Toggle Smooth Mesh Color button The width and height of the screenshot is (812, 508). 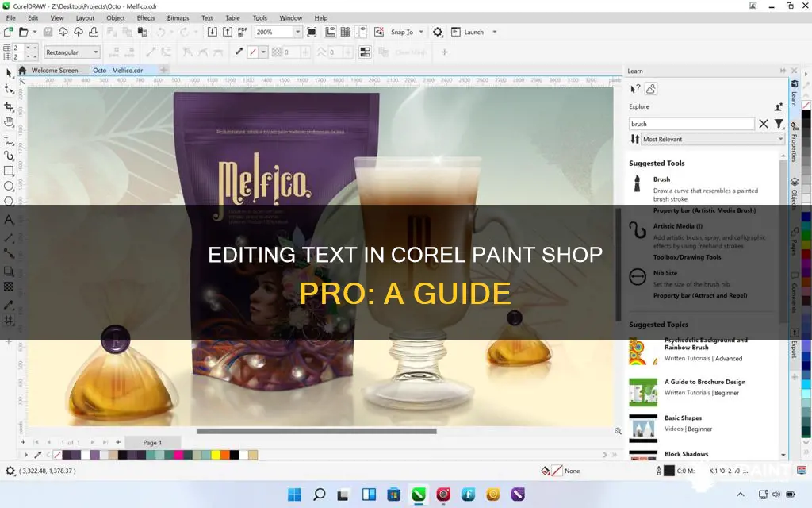pos(365,52)
